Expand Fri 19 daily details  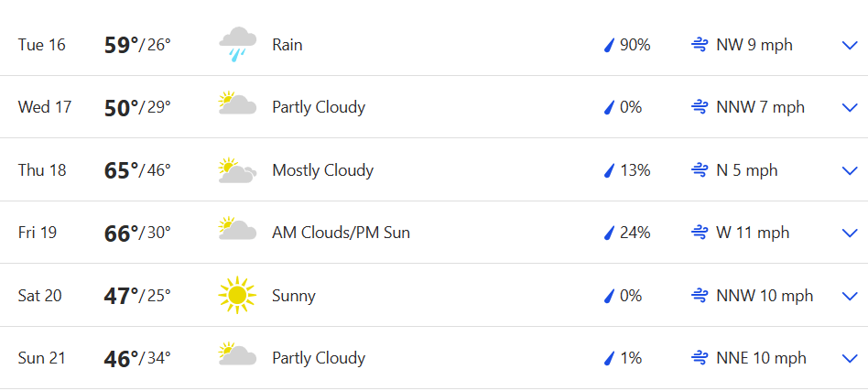(x=849, y=233)
